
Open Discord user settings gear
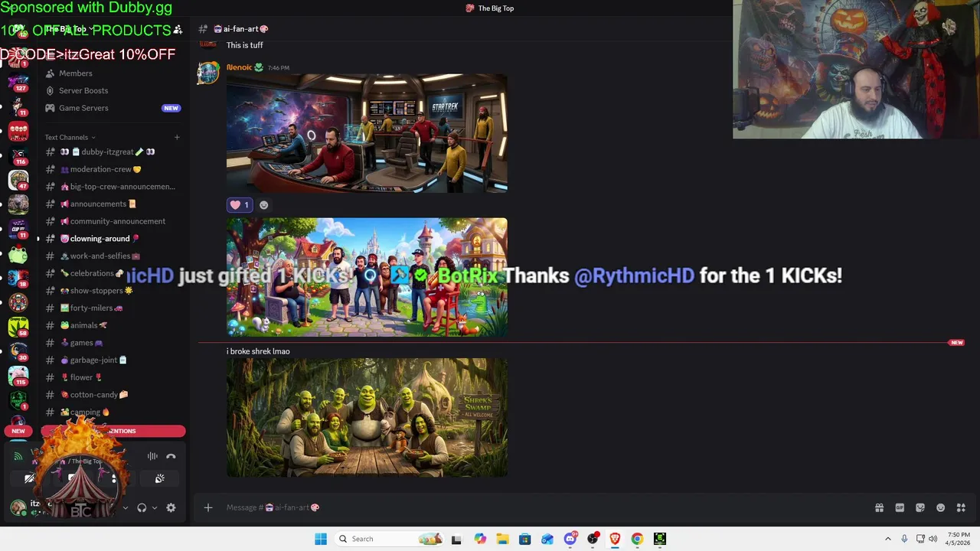[x=171, y=507]
